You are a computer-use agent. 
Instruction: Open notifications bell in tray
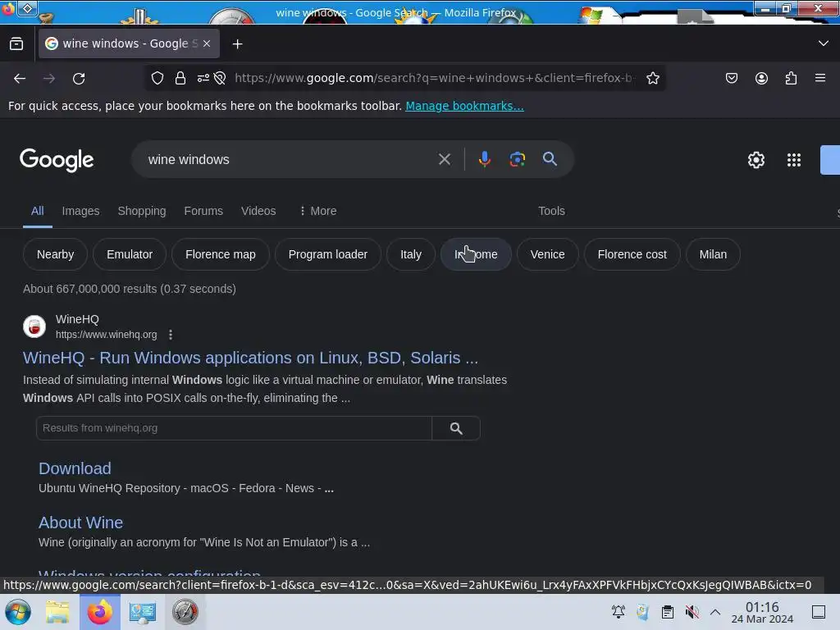click(x=619, y=612)
